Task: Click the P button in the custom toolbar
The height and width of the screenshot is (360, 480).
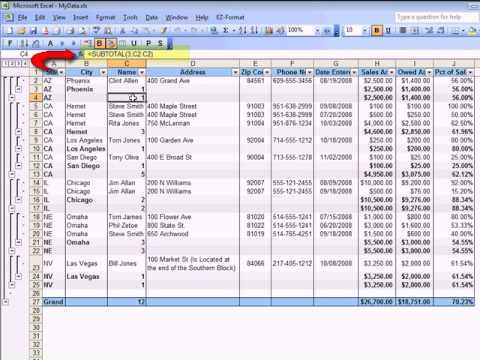Action: pyautogui.click(x=149, y=43)
